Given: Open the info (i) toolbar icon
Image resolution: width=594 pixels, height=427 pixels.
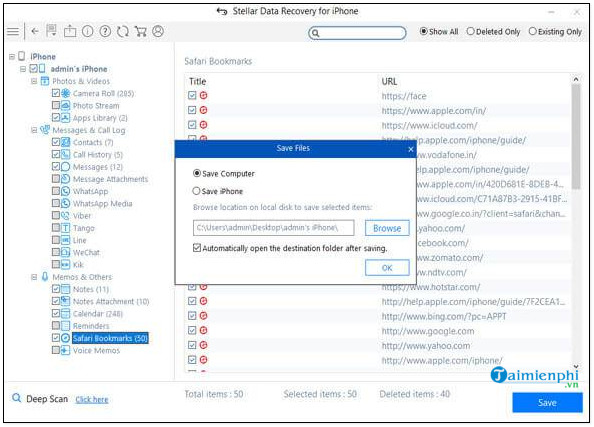Looking at the screenshot, I should 88,31.
